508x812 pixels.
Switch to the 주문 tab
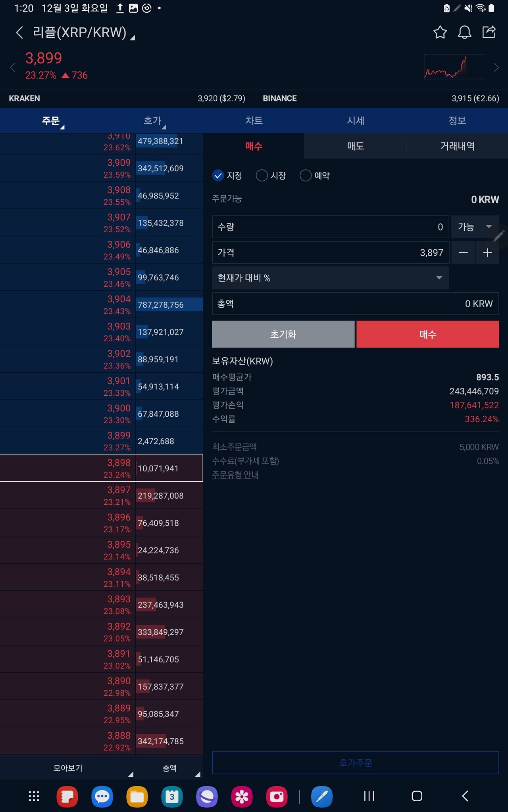click(x=51, y=121)
